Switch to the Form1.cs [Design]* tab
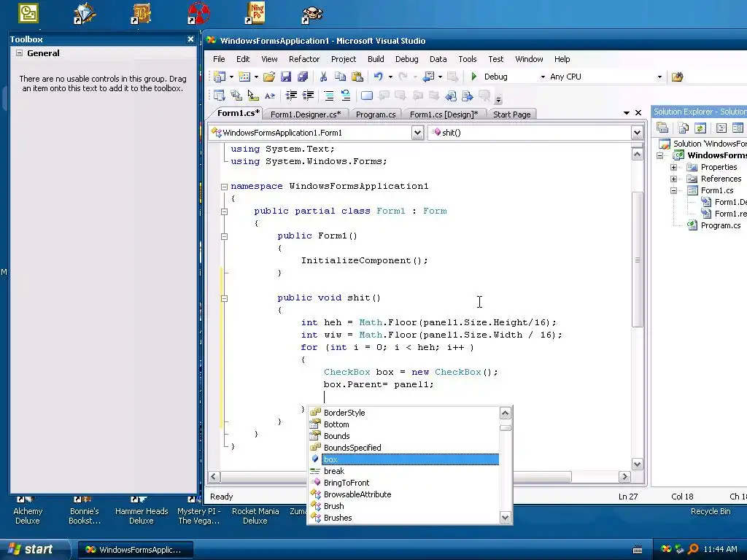Image resolution: width=747 pixels, height=560 pixels. click(444, 114)
